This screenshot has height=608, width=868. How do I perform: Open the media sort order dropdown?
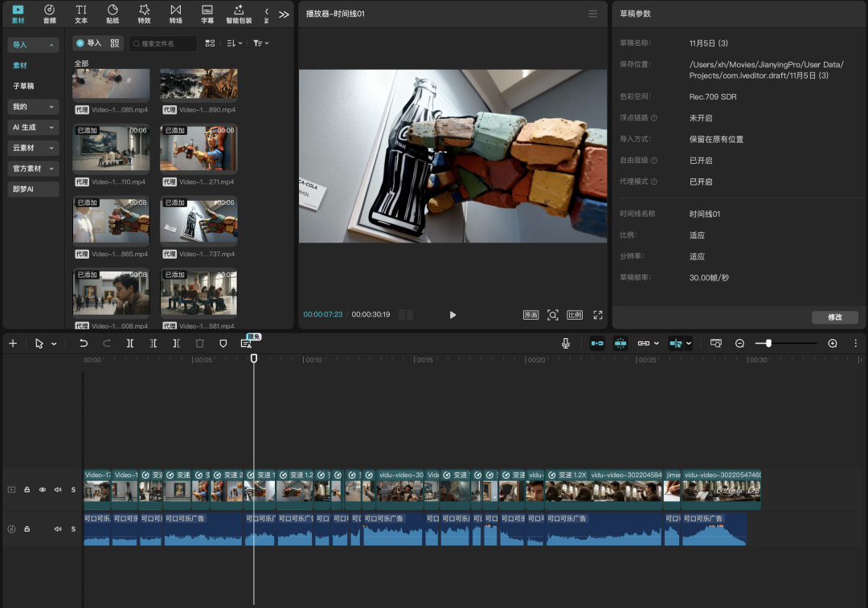click(234, 43)
